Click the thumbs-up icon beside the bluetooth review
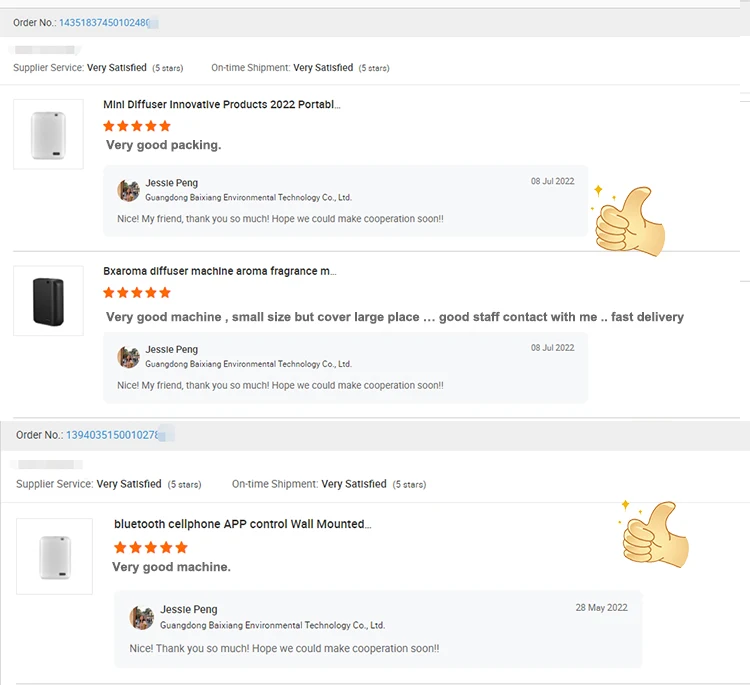This screenshot has width=750, height=685. coord(655,536)
